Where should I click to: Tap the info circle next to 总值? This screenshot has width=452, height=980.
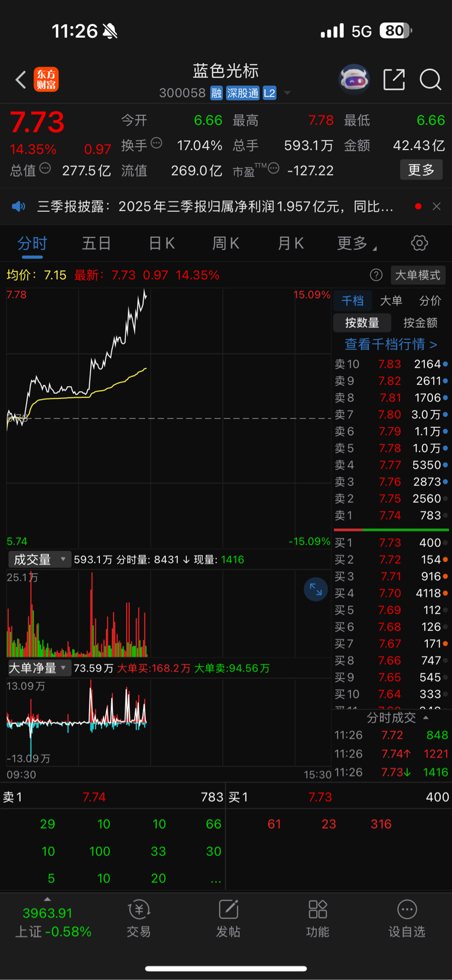[x=45, y=169]
